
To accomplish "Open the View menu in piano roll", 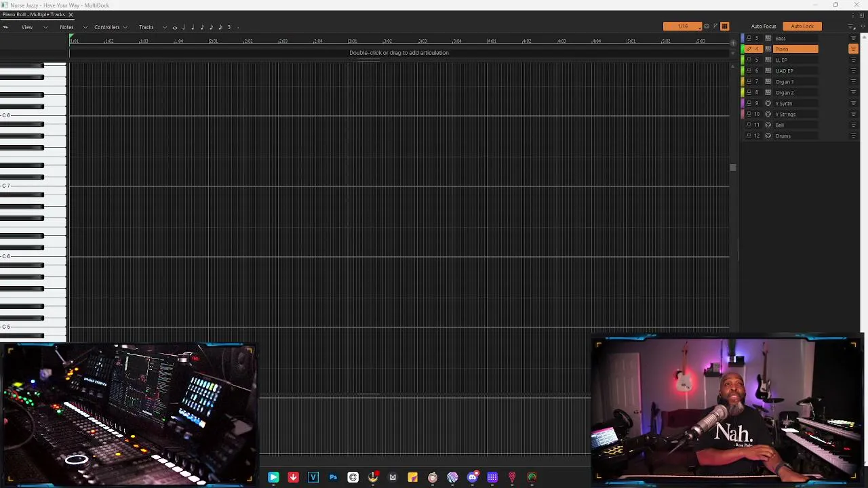I will (x=27, y=27).
